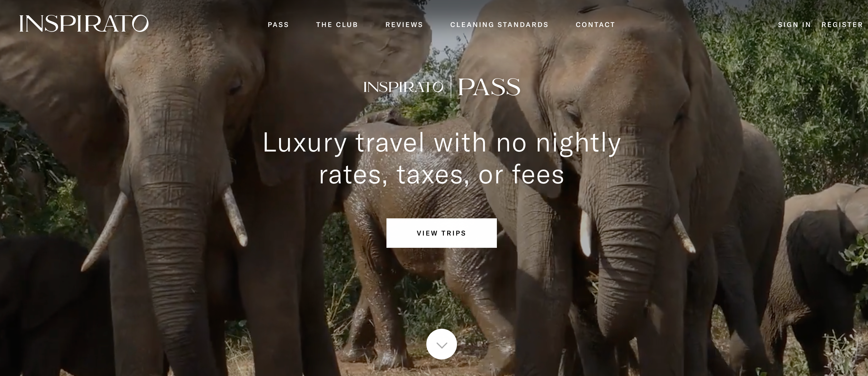Click the circular down-chevron scroll button

(x=441, y=344)
